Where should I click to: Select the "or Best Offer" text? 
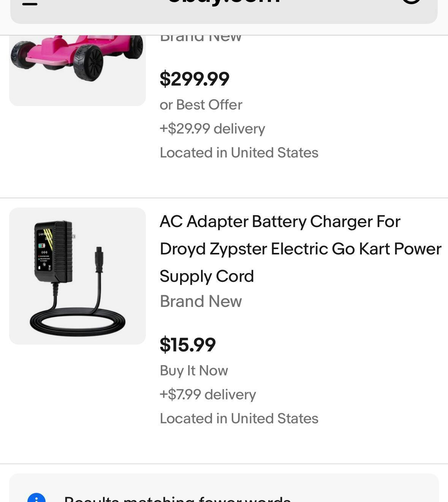201,105
